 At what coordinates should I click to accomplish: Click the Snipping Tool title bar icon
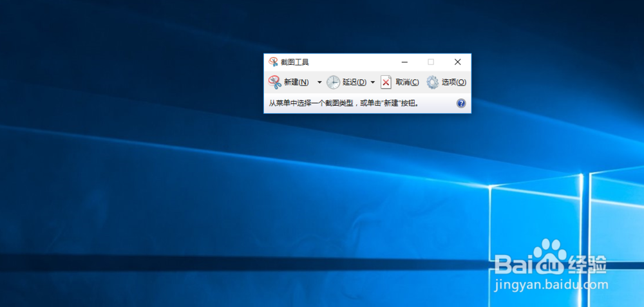pos(273,62)
